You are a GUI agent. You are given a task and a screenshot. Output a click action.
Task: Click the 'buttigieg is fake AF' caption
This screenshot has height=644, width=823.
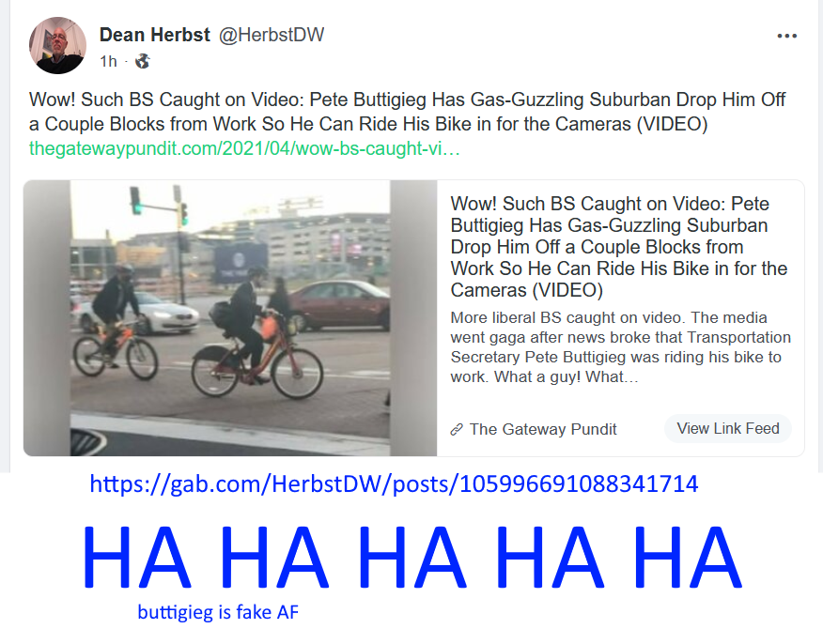pyautogui.click(x=218, y=612)
